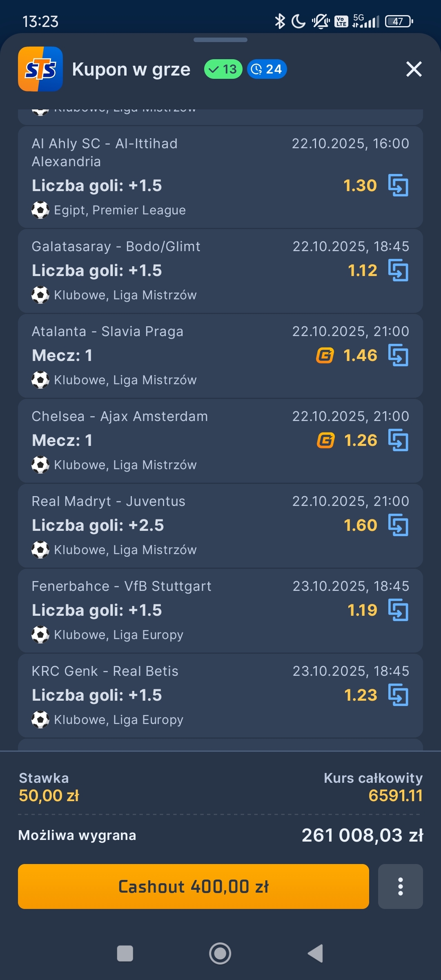The width and height of the screenshot is (441, 980).
Task: Copy the Real Madryt - Juventus bet
Action: (398, 525)
